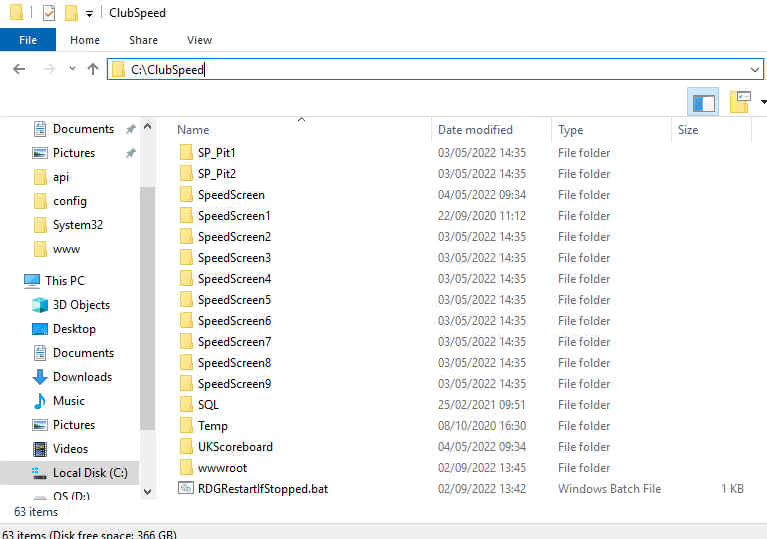Open the recent locations dropdown arrow
Image resolution: width=767 pixels, height=539 pixels.
coord(72,69)
